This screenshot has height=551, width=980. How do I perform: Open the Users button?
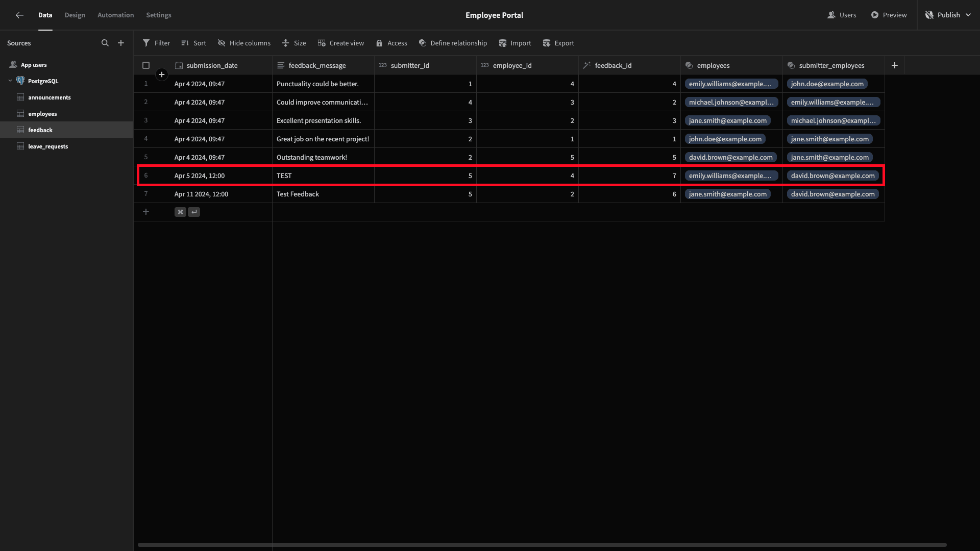(x=842, y=15)
